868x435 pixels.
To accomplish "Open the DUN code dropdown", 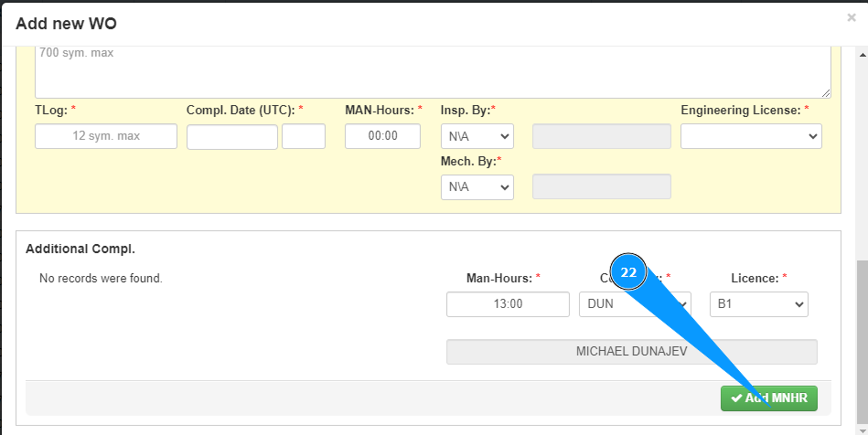I will point(635,304).
